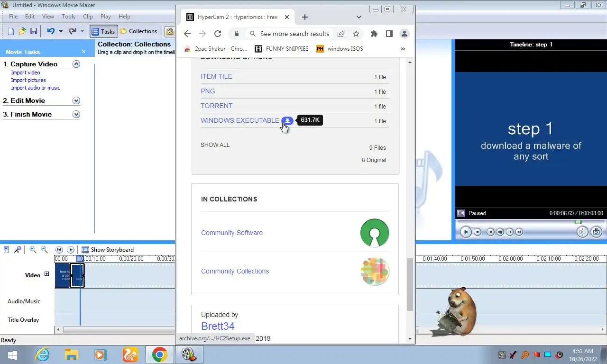The image size is (607, 364).
Task: Click the Zoom Timeline In magnifier
Action: point(33,250)
